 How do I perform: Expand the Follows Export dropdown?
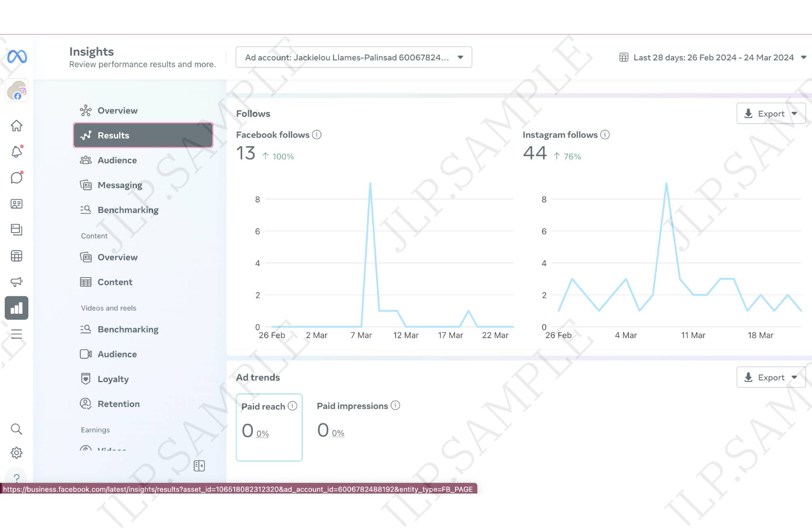[x=771, y=113]
